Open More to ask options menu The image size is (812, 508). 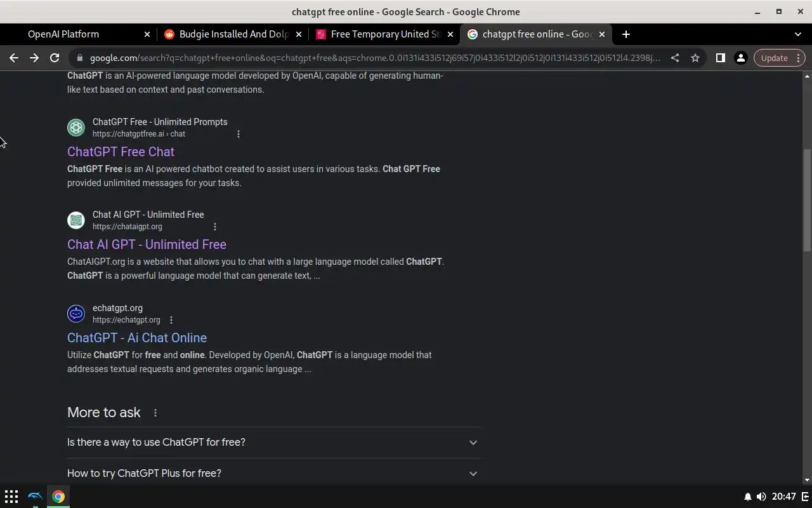click(155, 413)
